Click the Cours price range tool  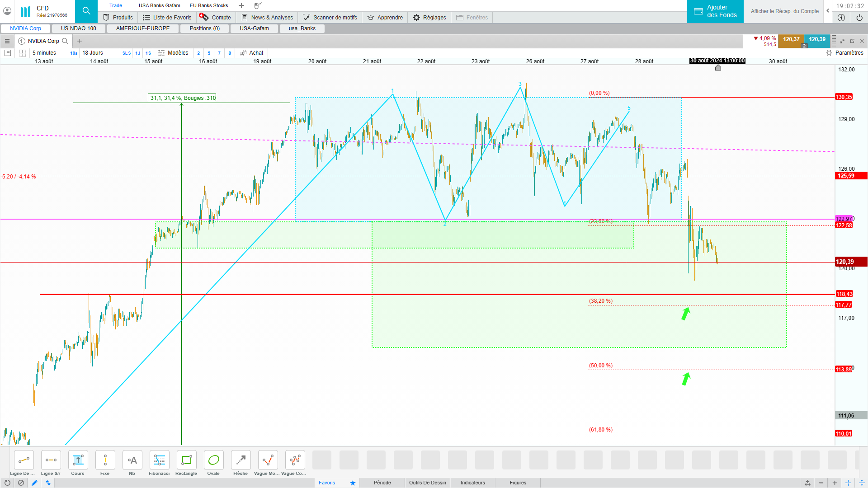point(78,460)
